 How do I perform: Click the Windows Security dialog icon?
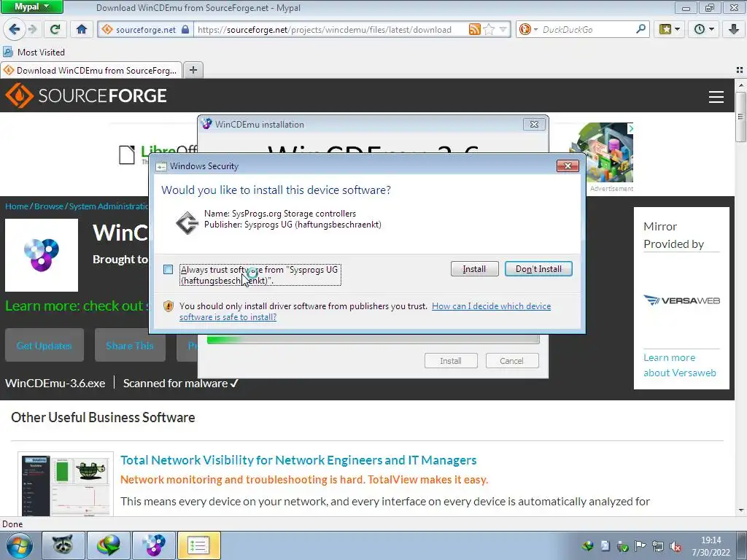[x=161, y=166]
